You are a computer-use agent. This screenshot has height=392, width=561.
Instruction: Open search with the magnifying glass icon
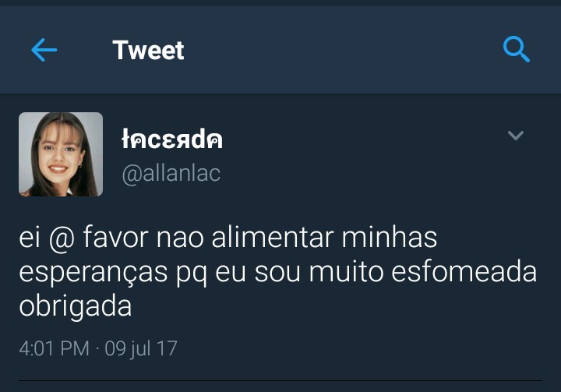coord(517,49)
